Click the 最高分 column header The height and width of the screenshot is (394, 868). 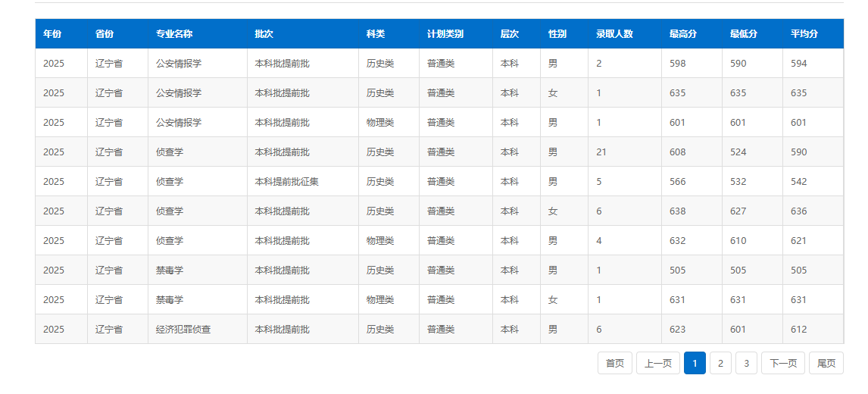click(683, 34)
